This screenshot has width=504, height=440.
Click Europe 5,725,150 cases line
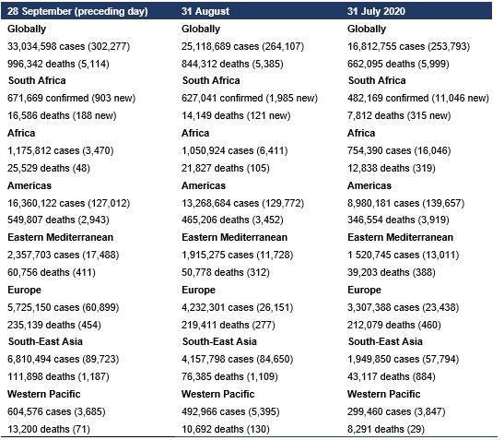[x=64, y=307]
